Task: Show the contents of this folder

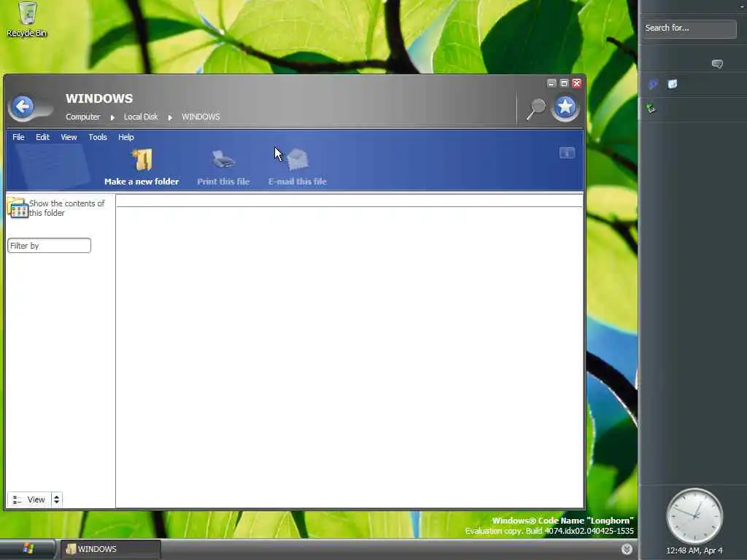Action: pos(56,208)
